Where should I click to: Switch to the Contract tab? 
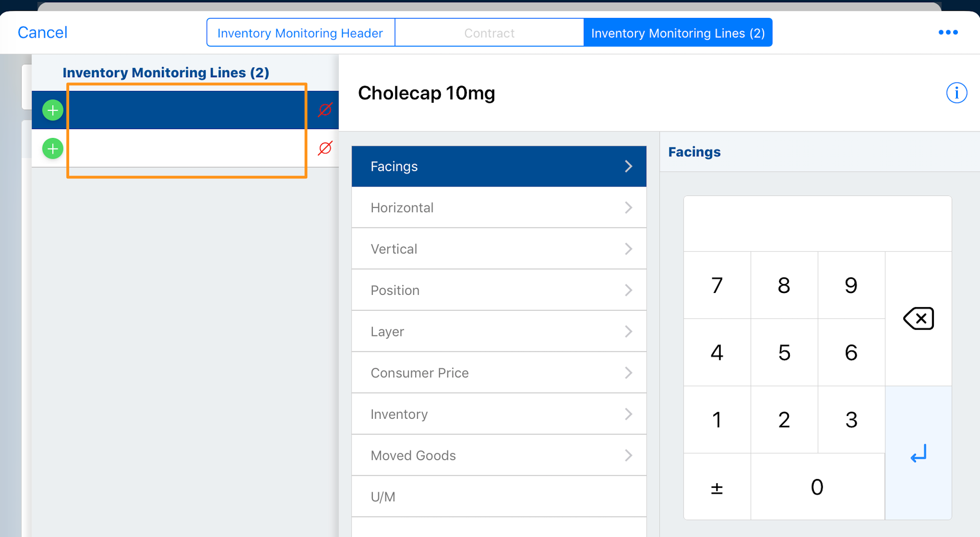pyautogui.click(x=489, y=33)
